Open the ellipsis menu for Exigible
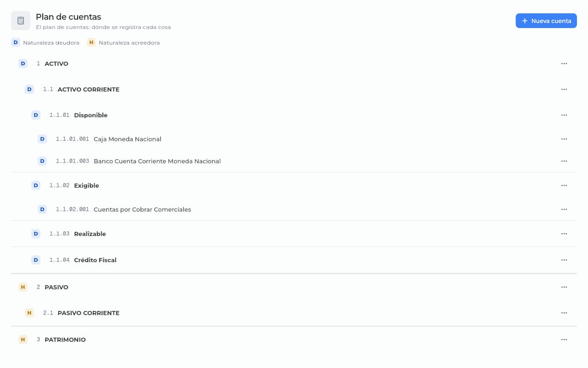 [x=564, y=185]
